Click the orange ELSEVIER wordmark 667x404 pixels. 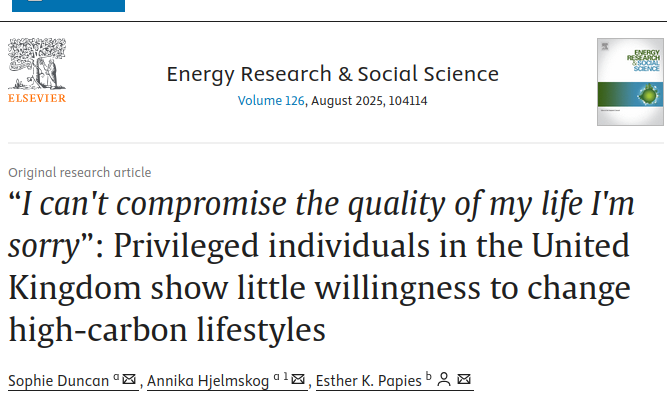coord(37,98)
